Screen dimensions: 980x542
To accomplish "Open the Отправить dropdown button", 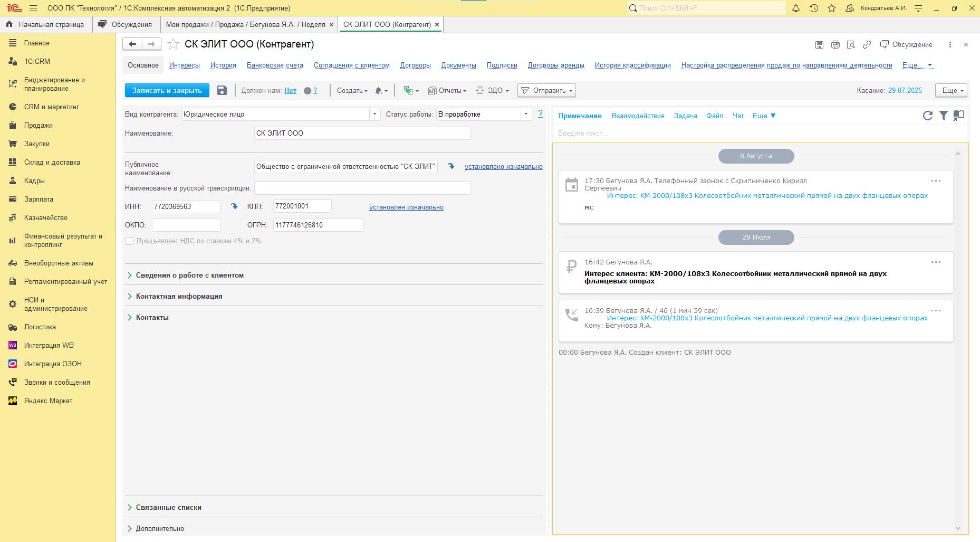I will (x=546, y=91).
